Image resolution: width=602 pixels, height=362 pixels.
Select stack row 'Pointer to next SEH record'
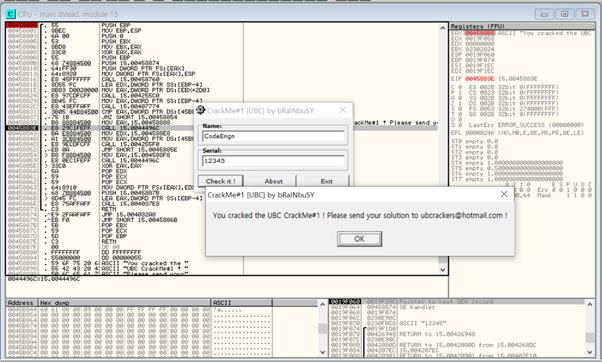pyautogui.click(x=457, y=302)
